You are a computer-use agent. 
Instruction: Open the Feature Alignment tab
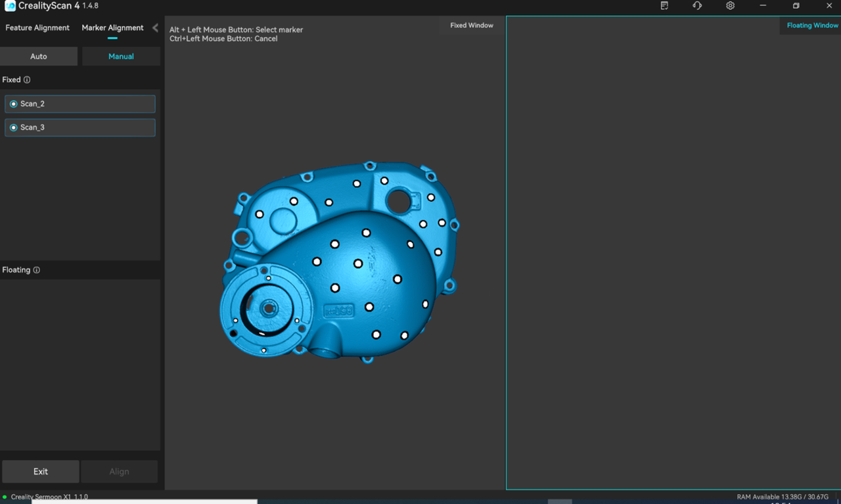point(37,28)
